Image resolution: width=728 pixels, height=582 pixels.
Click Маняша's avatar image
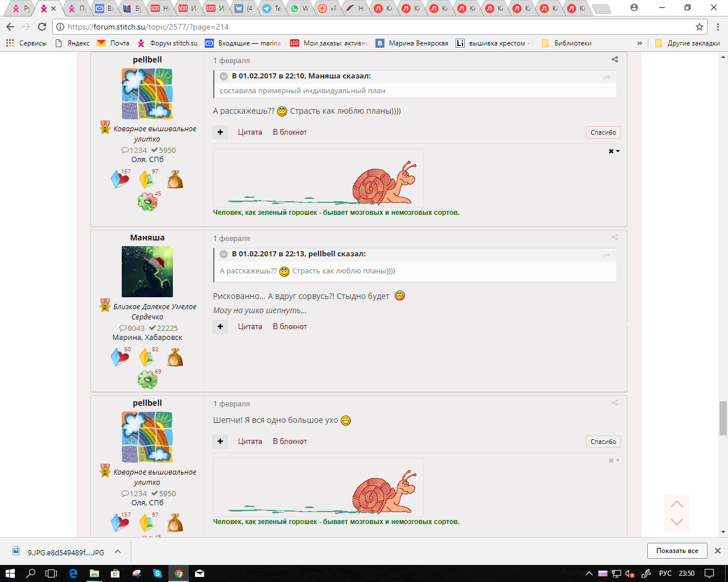[147, 272]
